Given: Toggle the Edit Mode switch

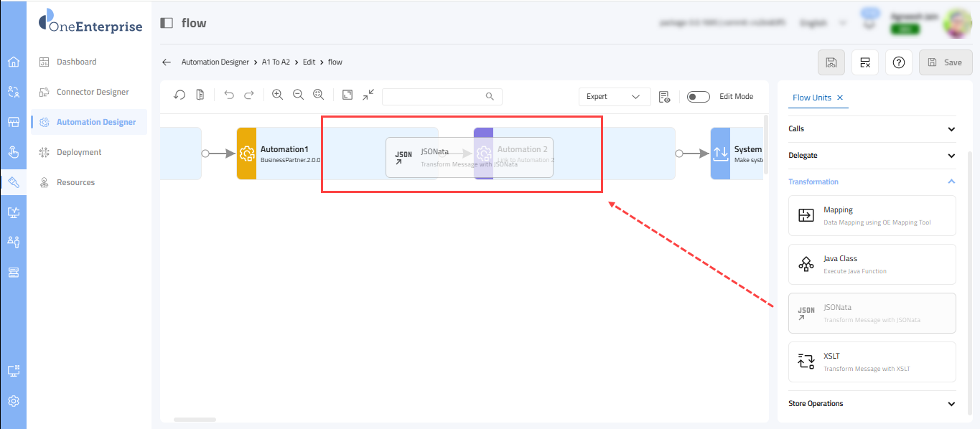Looking at the screenshot, I should click(698, 97).
